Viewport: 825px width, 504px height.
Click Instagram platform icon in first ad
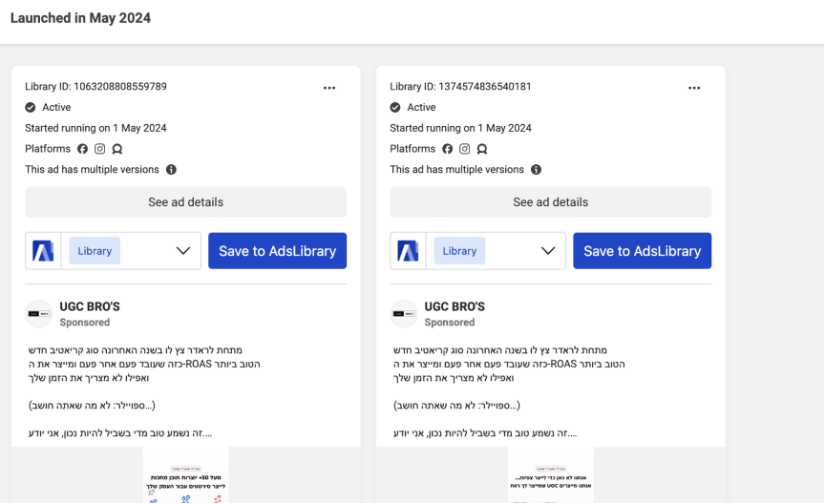click(x=100, y=149)
